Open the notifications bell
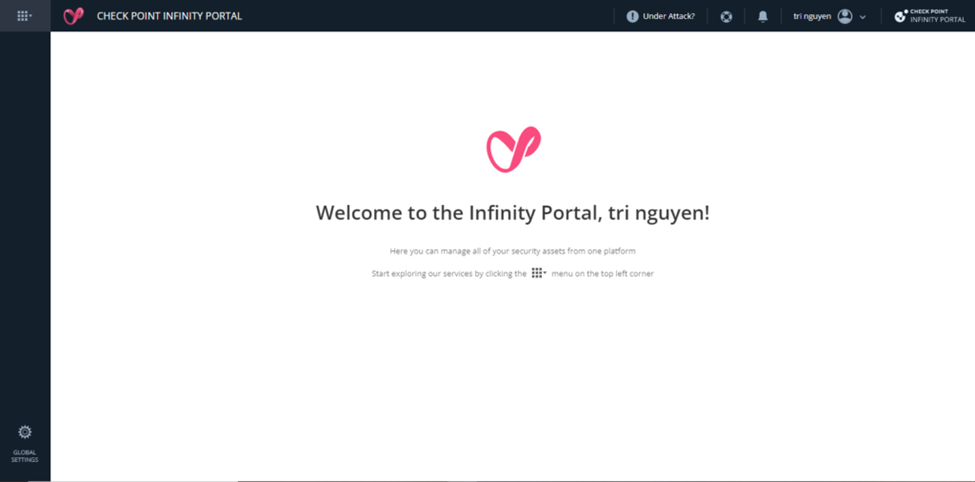 coord(763,17)
